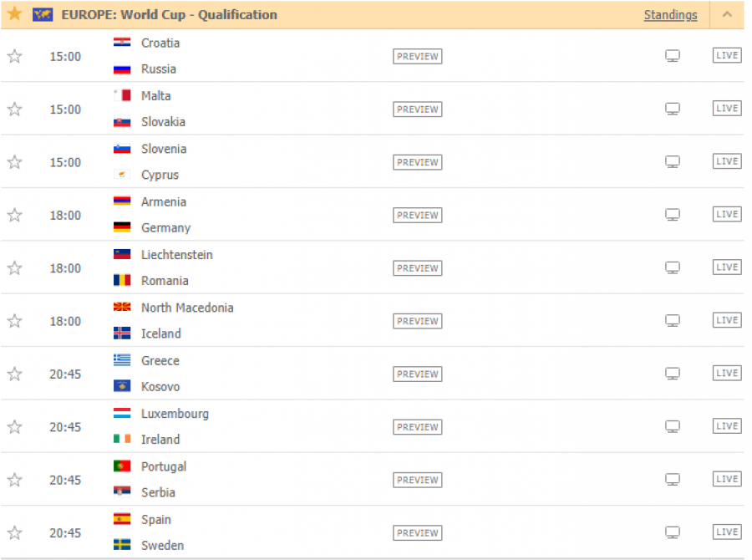The image size is (752, 560).
Task: Collapse the World Cup Qualification section
Action: 727,14
